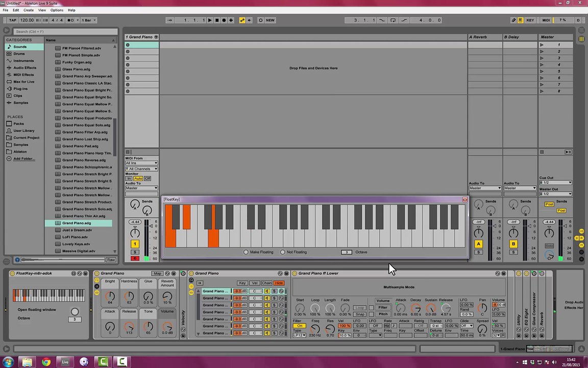
Task: Show the Vel zone editor
Action: click(x=255, y=283)
